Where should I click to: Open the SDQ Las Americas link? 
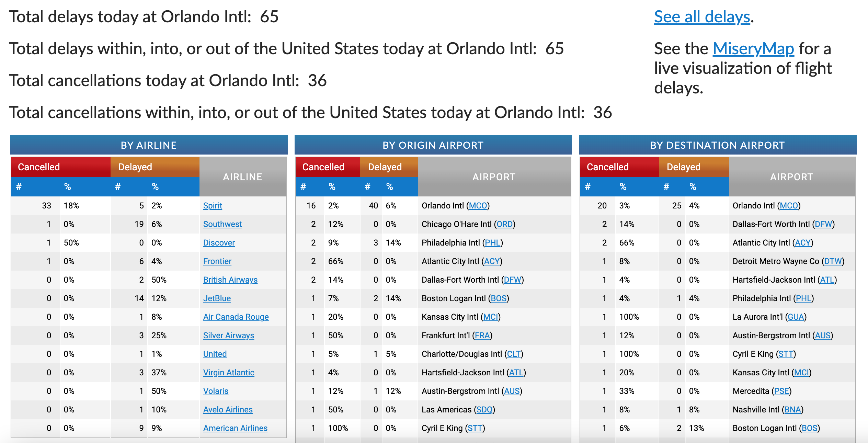point(484,410)
